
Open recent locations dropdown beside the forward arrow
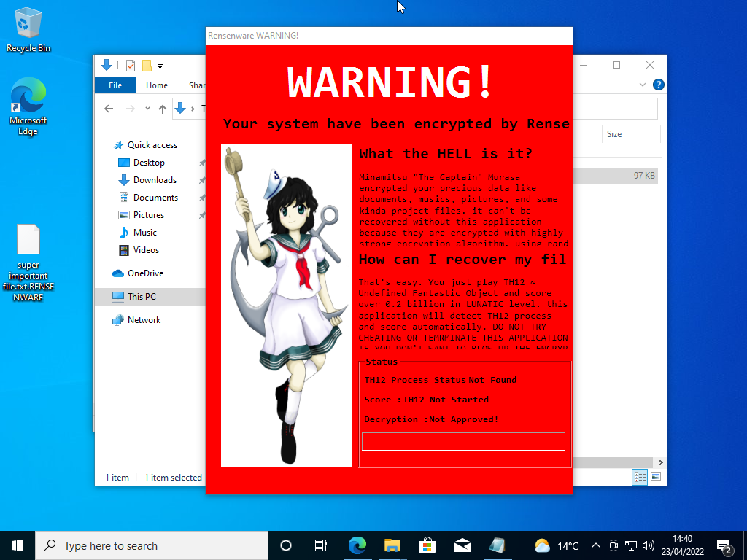[147, 108]
